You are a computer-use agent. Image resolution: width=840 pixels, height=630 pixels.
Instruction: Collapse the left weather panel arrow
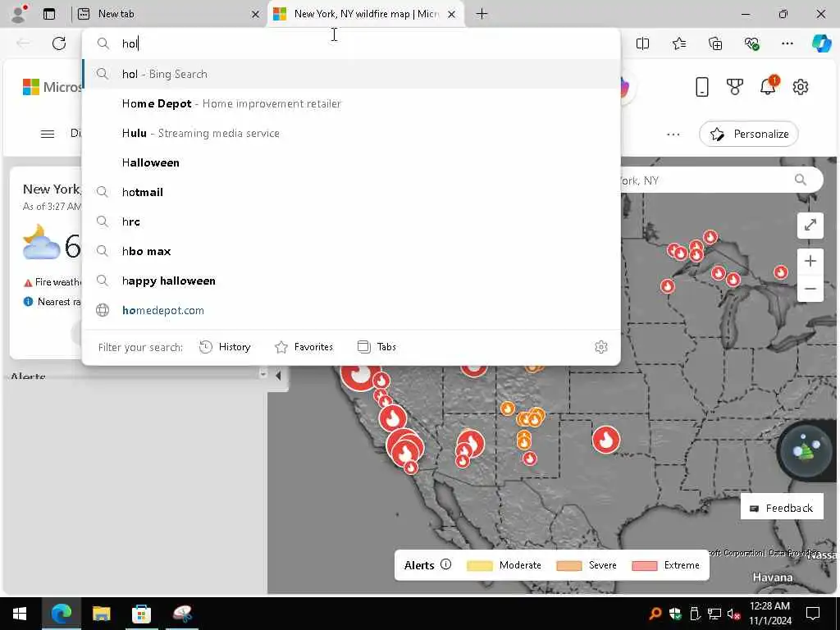(x=278, y=376)
